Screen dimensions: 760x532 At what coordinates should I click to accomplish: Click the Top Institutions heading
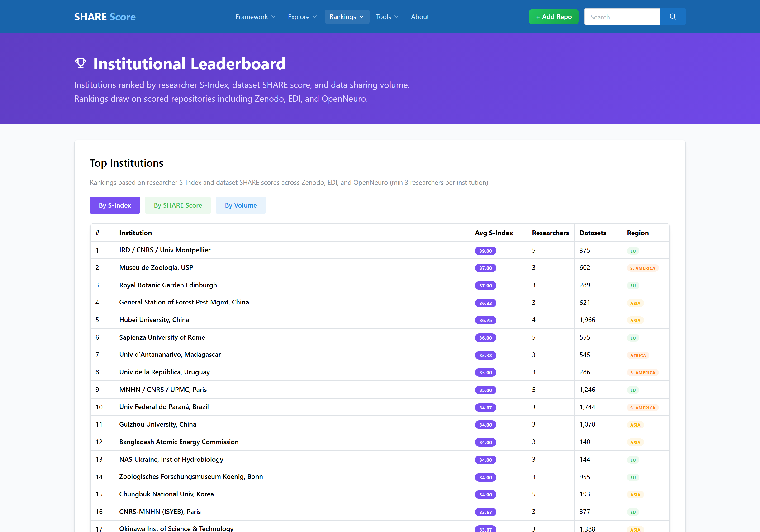point(126,163)
